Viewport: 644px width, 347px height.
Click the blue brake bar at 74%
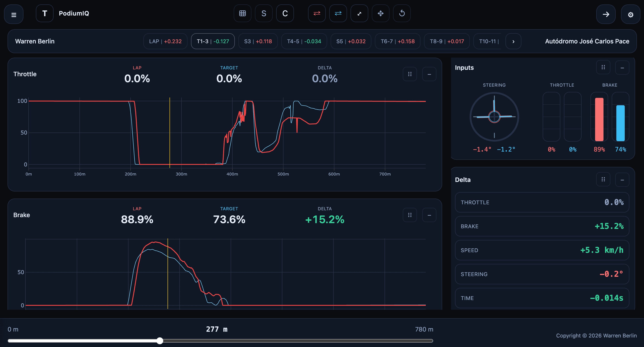tap(621, 123)
